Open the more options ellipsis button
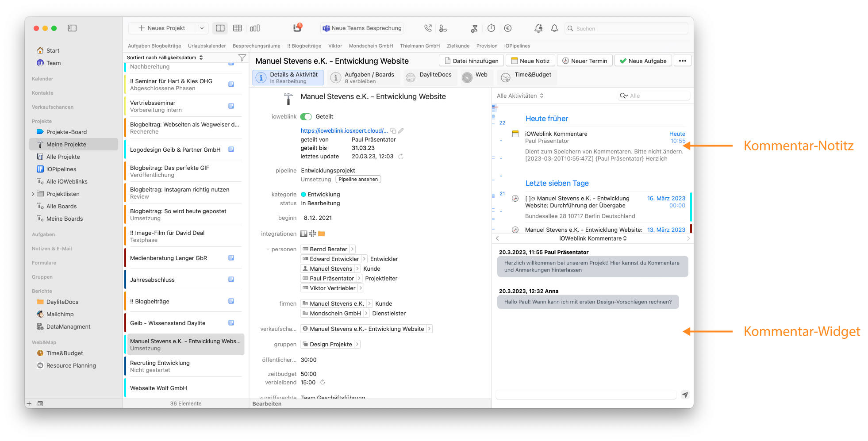The height and width of the screenshot is (441, 868). point(683,61)
